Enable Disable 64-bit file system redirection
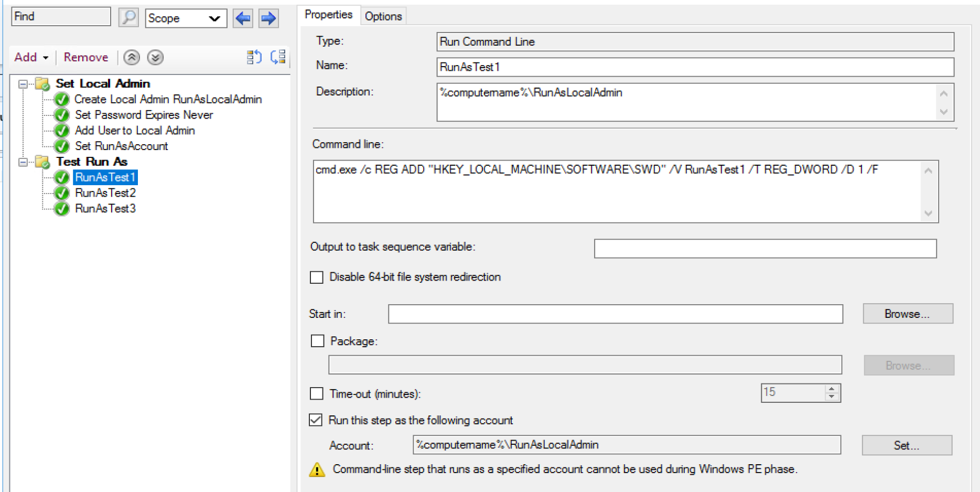Image resolution: width=980 pixels, height=492 pixels. pos(317,277)
